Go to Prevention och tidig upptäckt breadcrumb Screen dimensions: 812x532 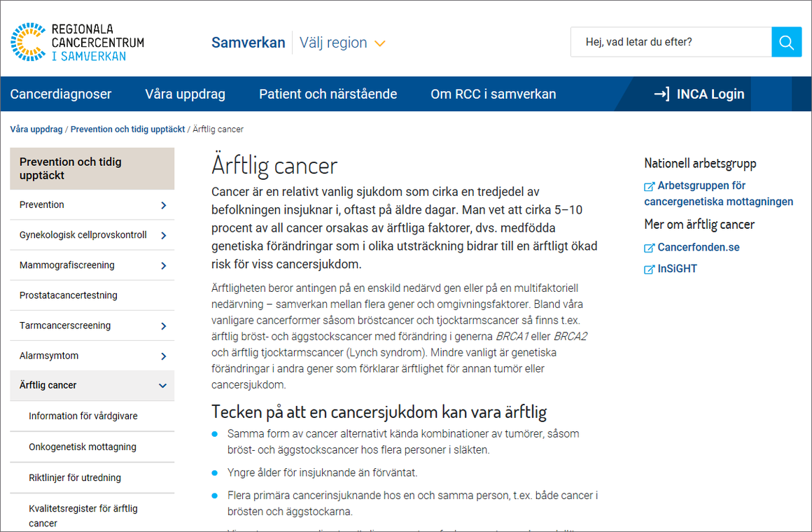(x=127, y=129)
